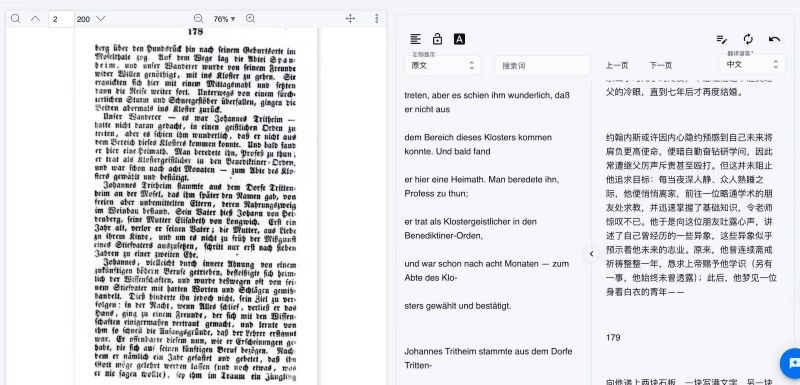Go to previous PDF page arrow

click(35, 19)
